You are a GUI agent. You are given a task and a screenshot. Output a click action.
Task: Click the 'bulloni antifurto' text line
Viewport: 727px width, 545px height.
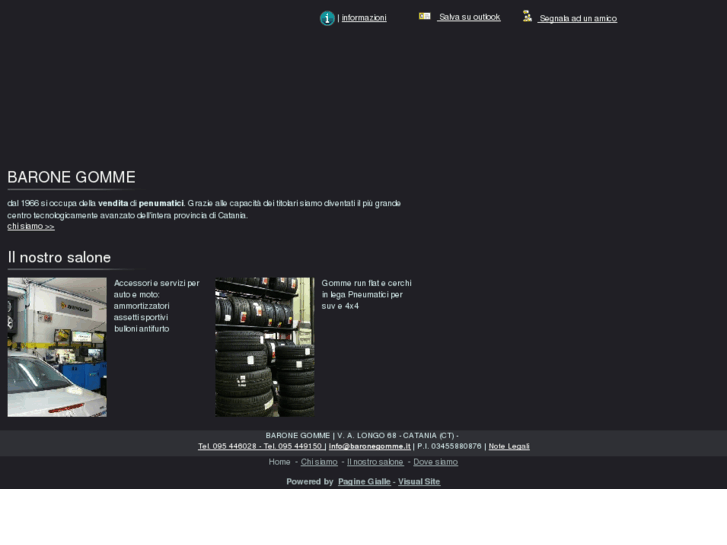tap(141, 329)
